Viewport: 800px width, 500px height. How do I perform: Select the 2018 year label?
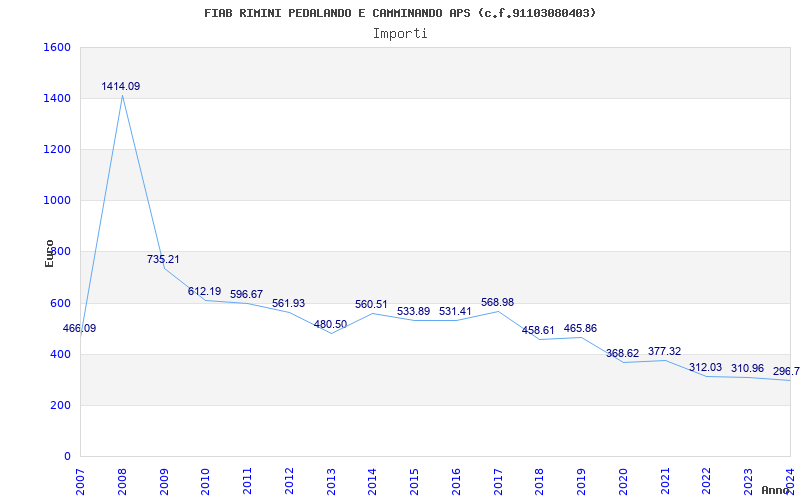540,481
